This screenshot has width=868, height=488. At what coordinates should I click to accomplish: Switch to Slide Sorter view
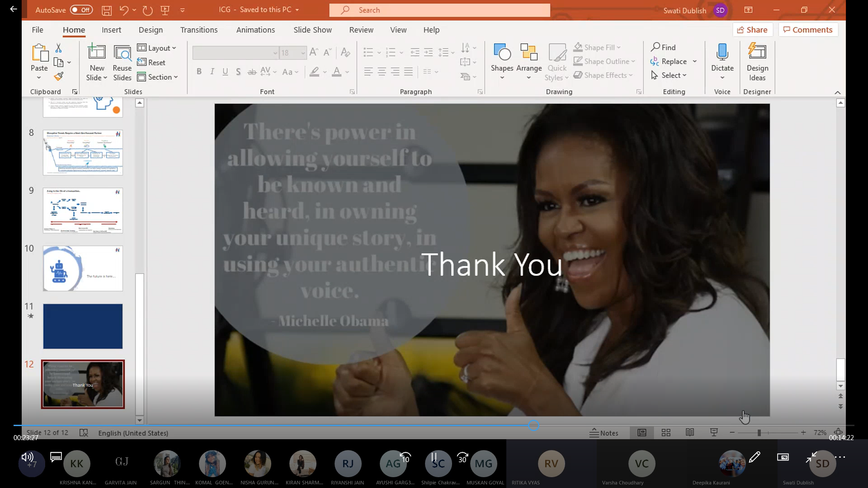[x=666, y=432]
